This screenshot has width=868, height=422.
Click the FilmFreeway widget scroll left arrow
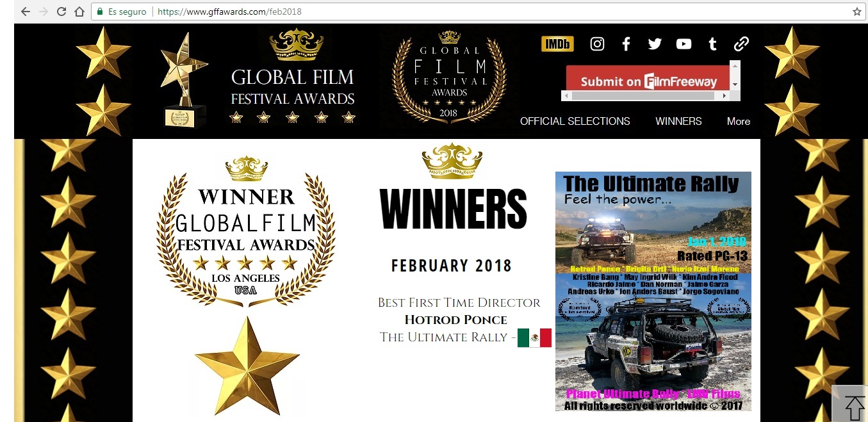point(566,95)
